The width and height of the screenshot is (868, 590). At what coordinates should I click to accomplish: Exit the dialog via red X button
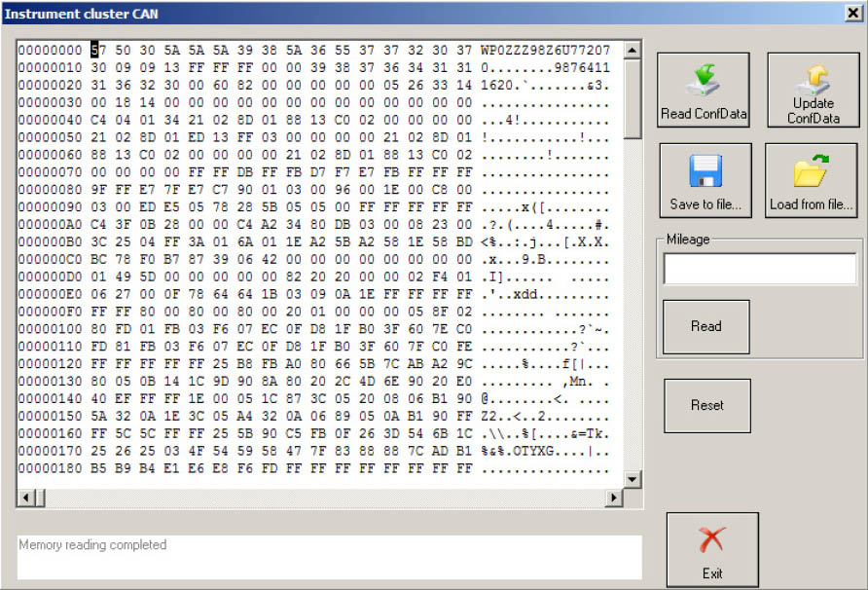click(x=711, y=550)
